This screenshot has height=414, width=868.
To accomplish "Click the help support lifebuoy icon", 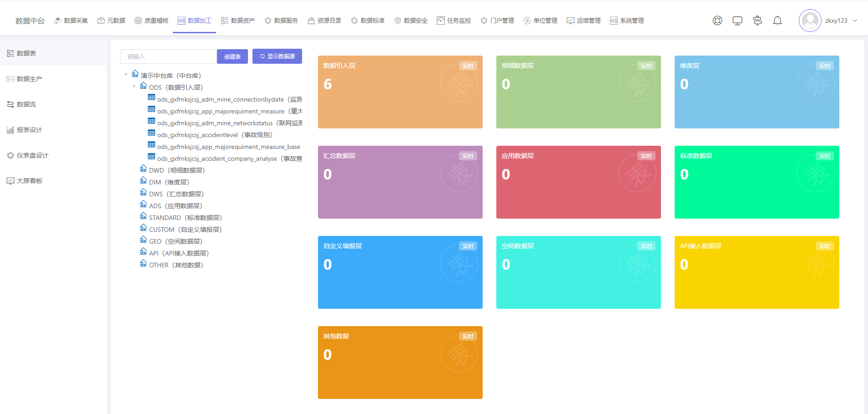I will click(717, 20).
